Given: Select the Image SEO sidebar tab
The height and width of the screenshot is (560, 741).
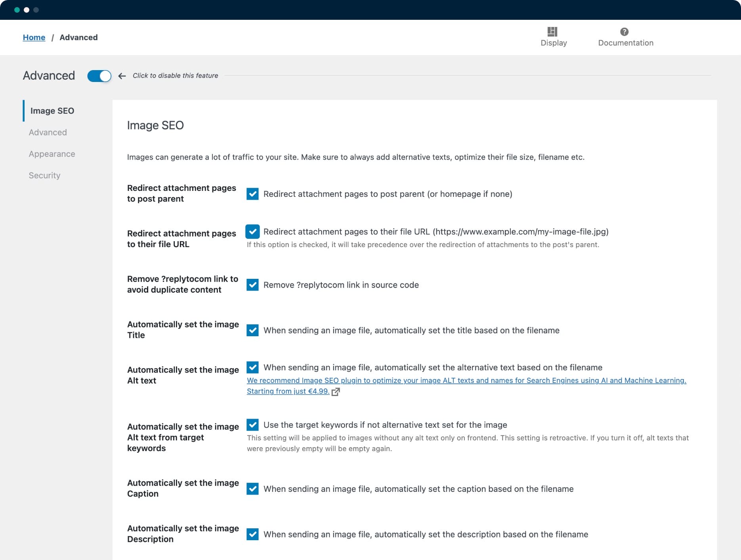Looking at the screenshot, I should [x=52, y=111].
